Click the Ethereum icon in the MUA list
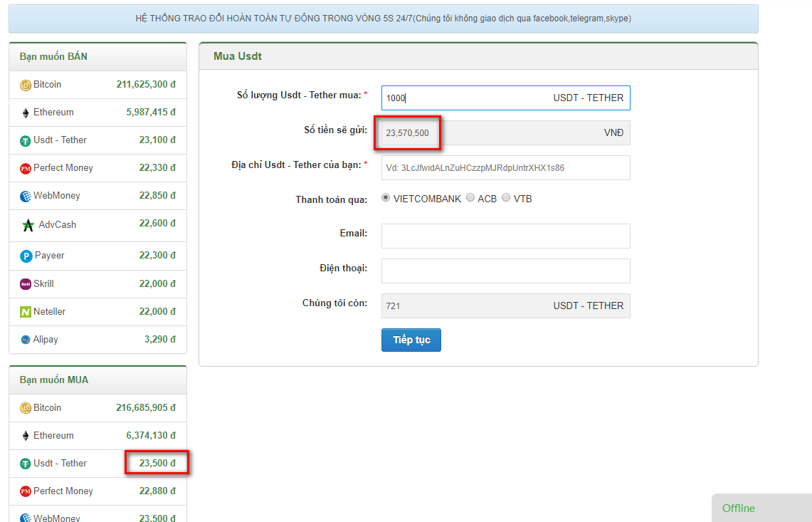The width and height of the screenshot is (812, 522). click(x=26, y=436)
